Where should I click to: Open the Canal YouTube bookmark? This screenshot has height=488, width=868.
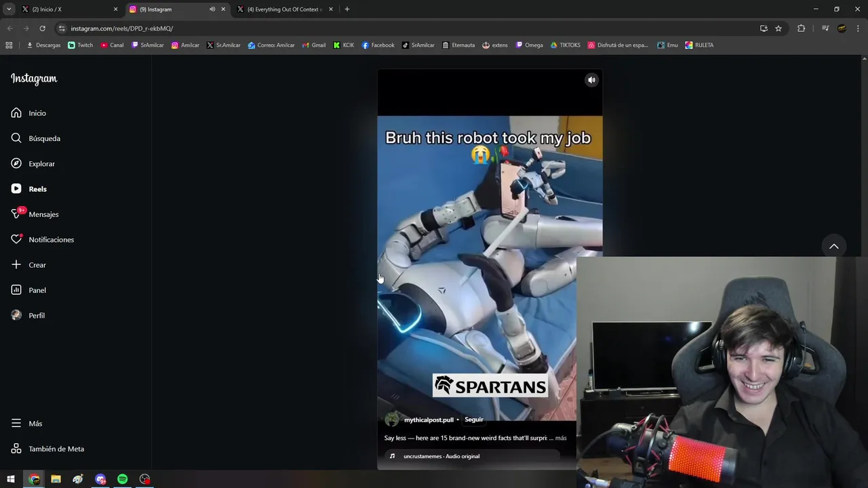pos(112,45)
